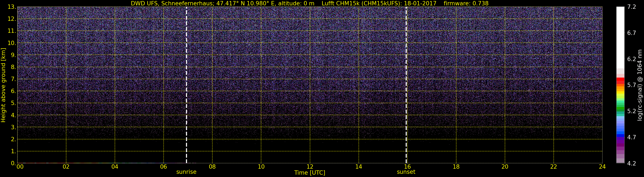Pick the white top section of the colorbar
The width and height of the screenshot is (644, 177).
click(620, 37)
